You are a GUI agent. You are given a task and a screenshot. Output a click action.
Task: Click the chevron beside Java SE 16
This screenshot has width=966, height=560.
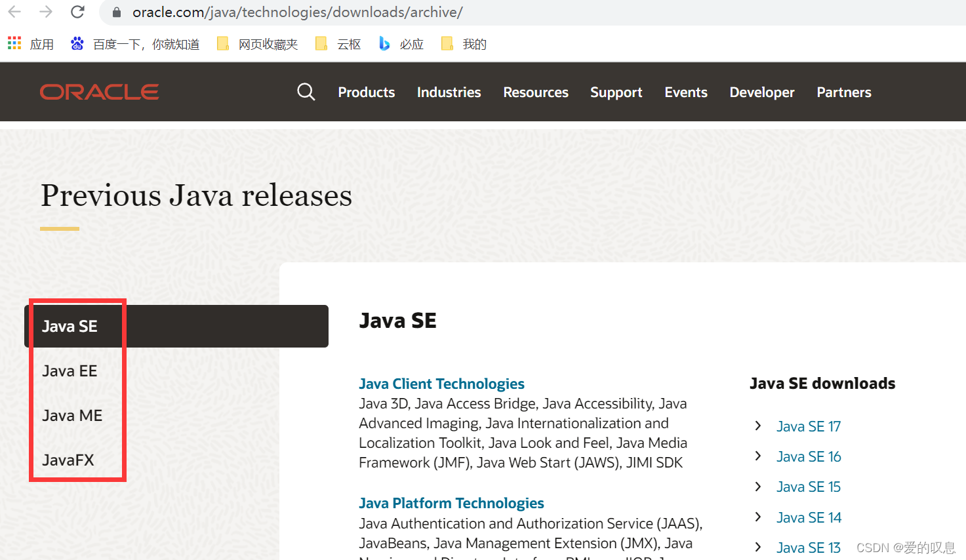[758, 456]
